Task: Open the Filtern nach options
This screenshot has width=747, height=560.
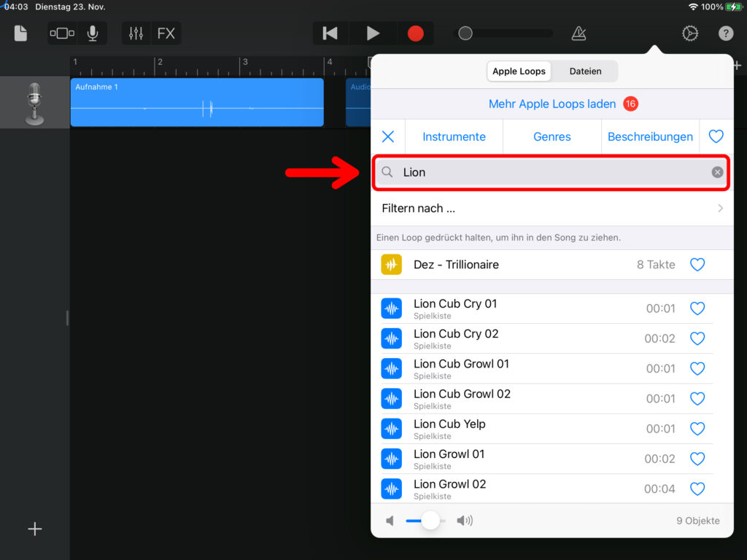Action: (552, 209)
